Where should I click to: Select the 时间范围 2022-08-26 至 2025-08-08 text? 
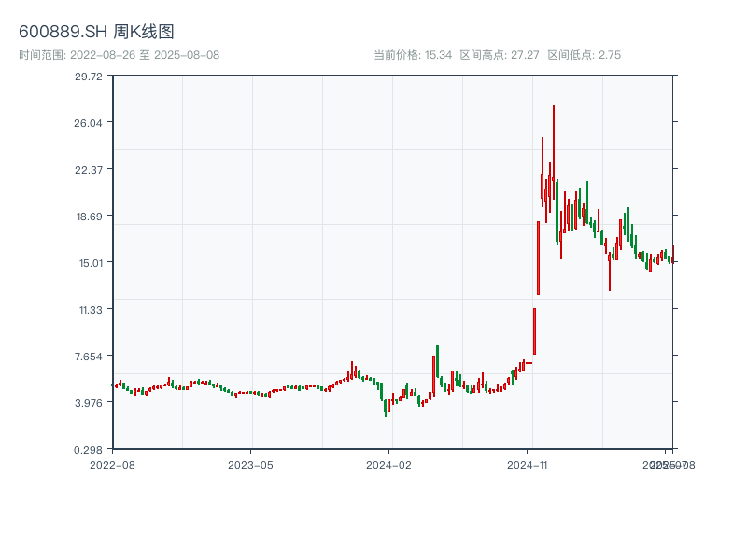tap(120, 55)
